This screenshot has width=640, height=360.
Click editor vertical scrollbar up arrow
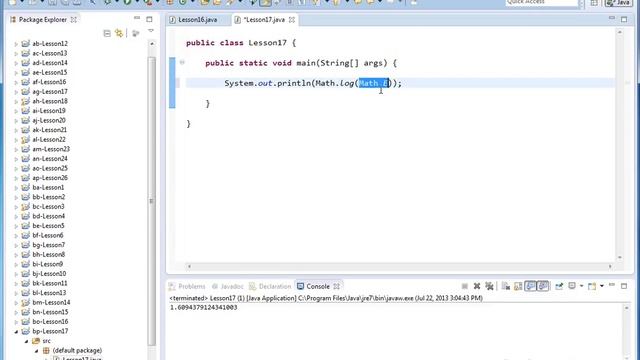[x=620, y=32]
